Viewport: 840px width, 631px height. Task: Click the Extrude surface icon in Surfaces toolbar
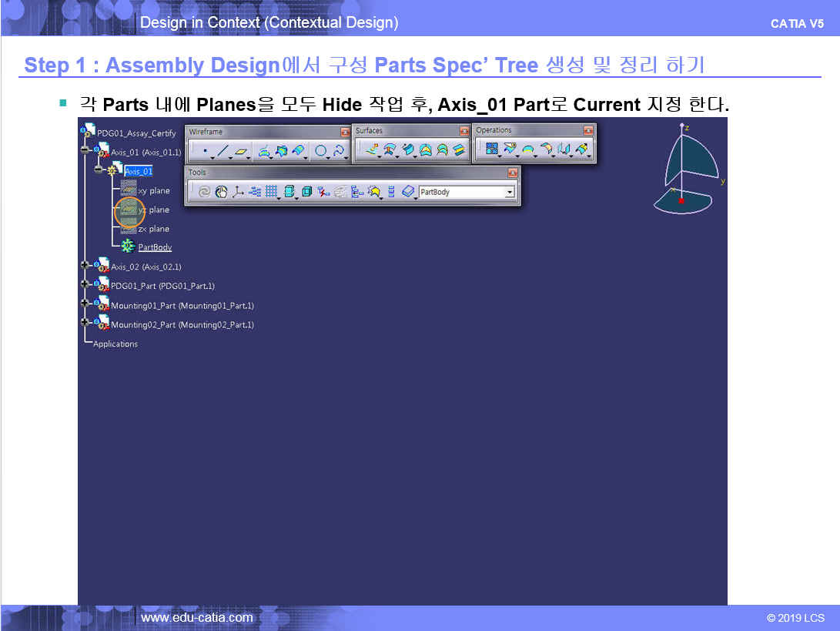click(372, 151)
